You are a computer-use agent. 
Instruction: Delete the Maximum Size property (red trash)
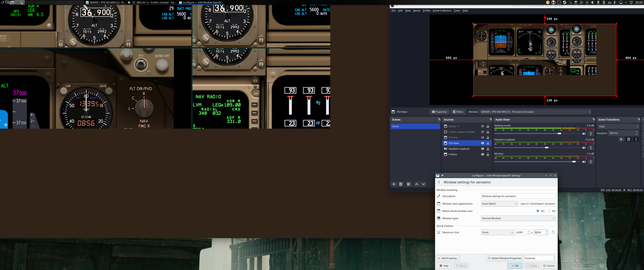[x=553, y=232]
